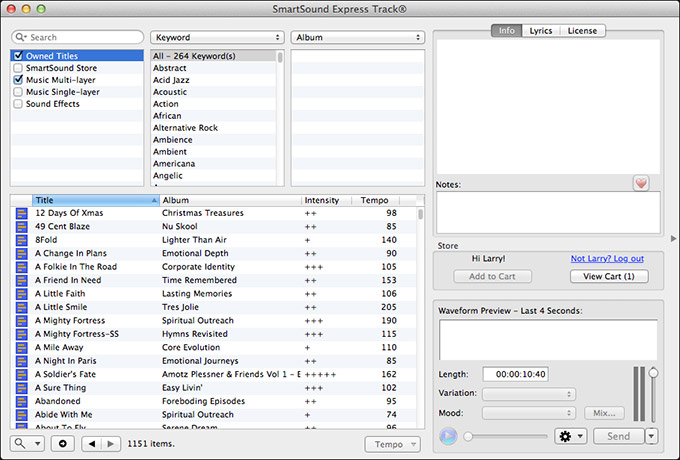
Task: Open the Keyword filter dropdown
Action: (217, 37)
